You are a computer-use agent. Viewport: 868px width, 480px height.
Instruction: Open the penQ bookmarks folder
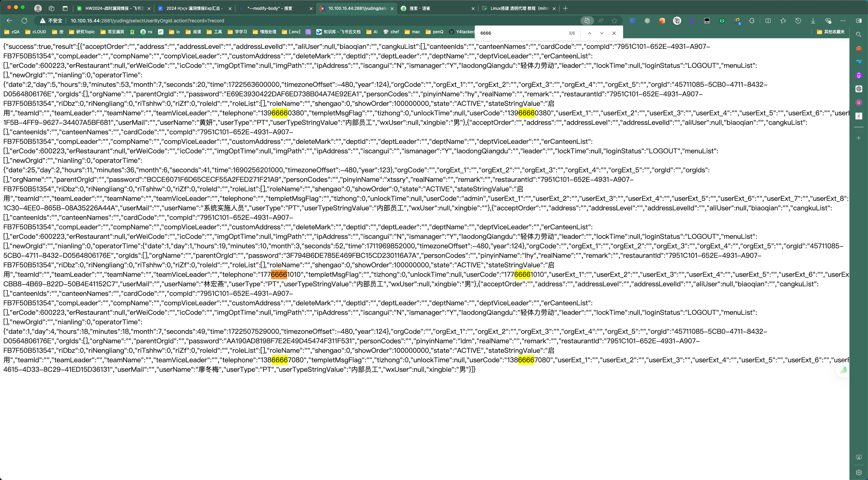coord(434,32)
